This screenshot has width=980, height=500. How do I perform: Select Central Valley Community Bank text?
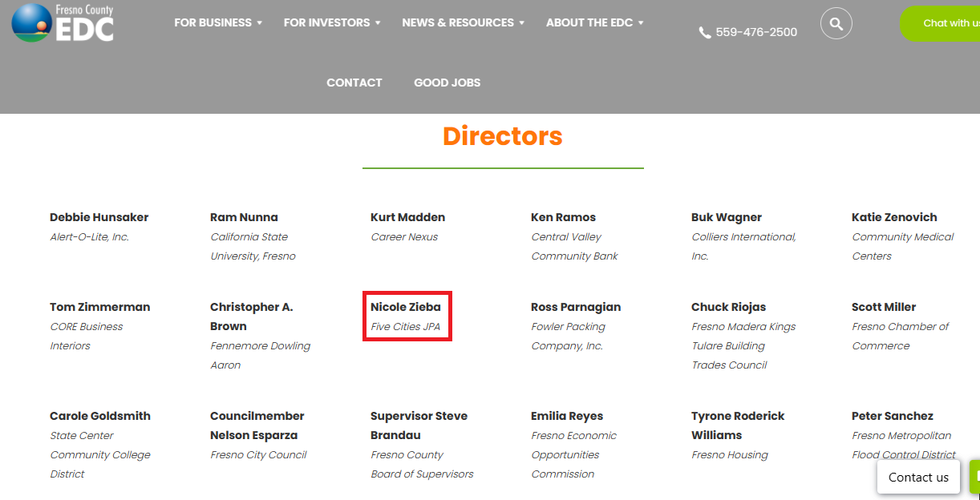pos(575,246)
